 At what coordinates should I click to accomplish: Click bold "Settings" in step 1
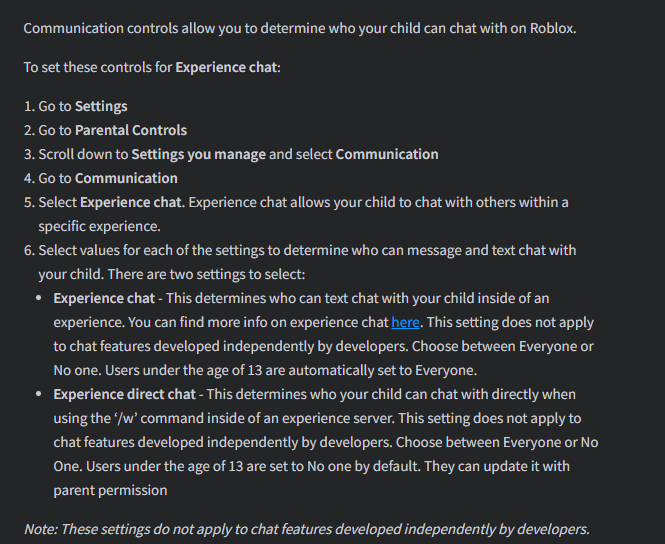[101, 106]
